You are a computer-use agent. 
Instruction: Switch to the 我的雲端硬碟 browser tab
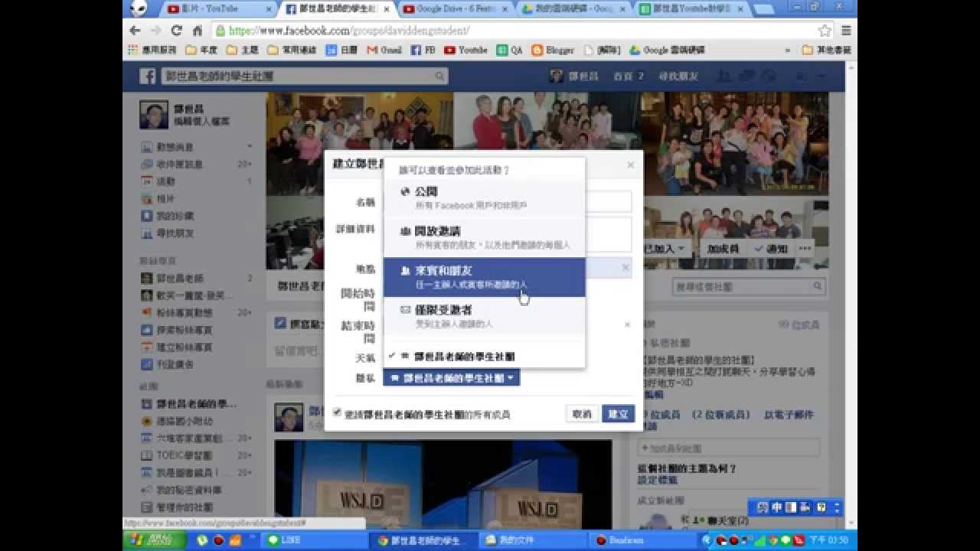pos(574,9)
